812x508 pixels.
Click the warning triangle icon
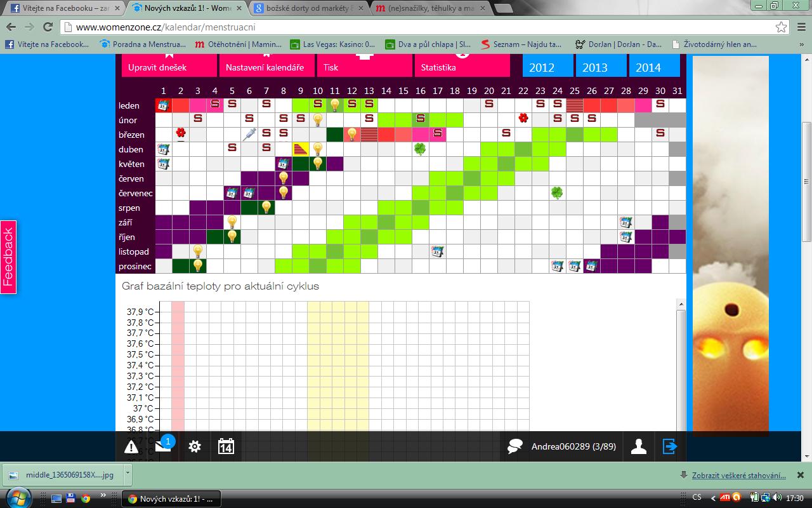131,447
